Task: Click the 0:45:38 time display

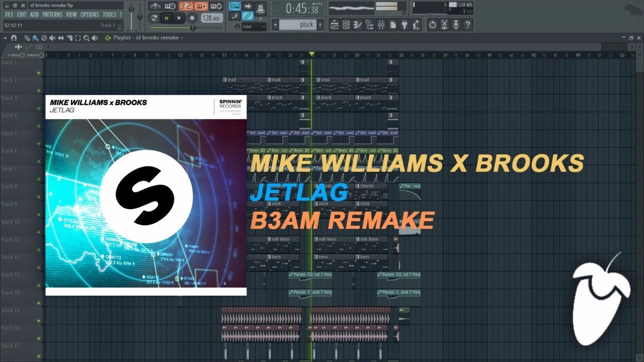Action: pos(298,9)
